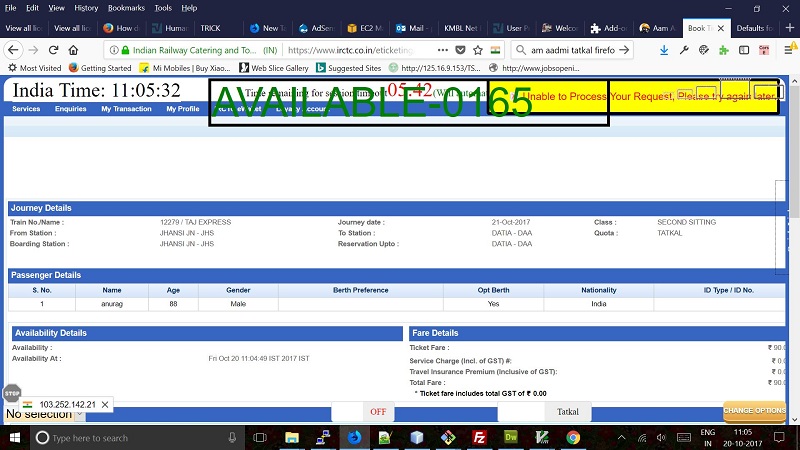Image resolution: width=800 pixels, height=450 pixels.
Task: Close the 103.252.142.21 IP popup
Action: coord(106,405)
